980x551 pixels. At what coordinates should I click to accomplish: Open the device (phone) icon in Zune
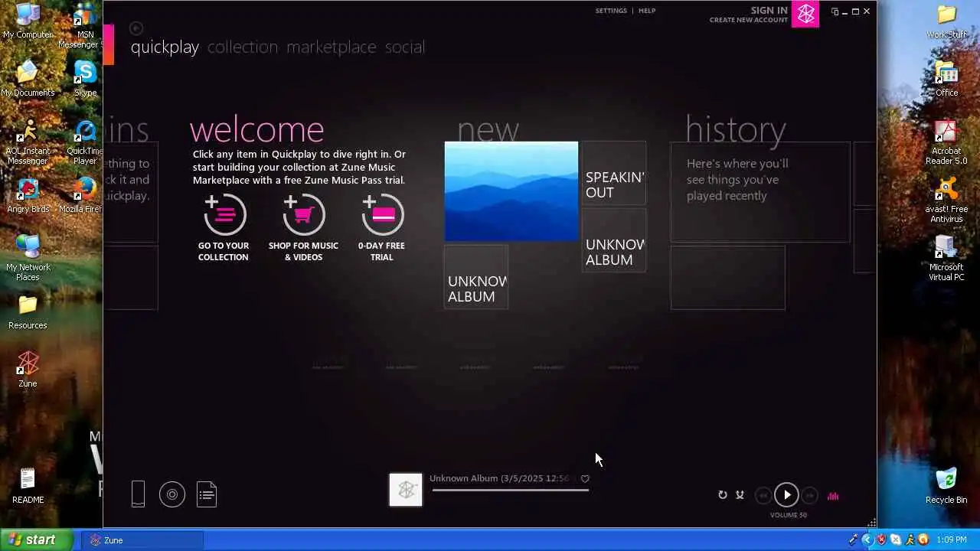click(138, 494)
